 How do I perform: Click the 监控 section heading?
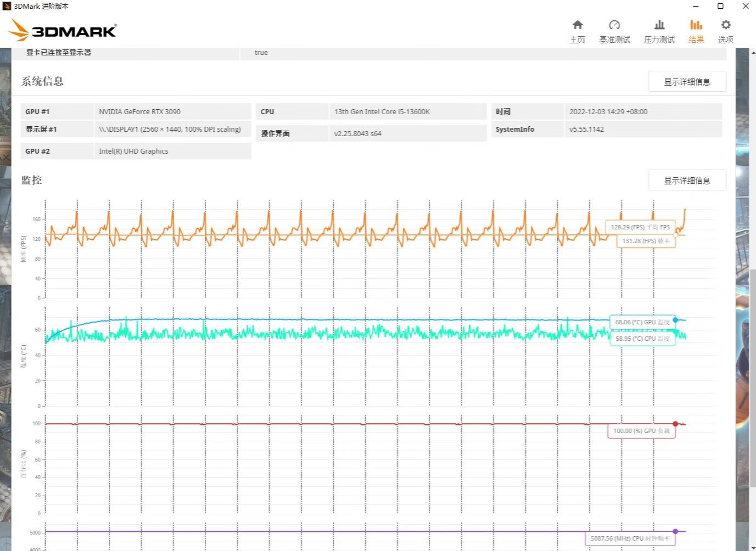[x=31, y=180]
